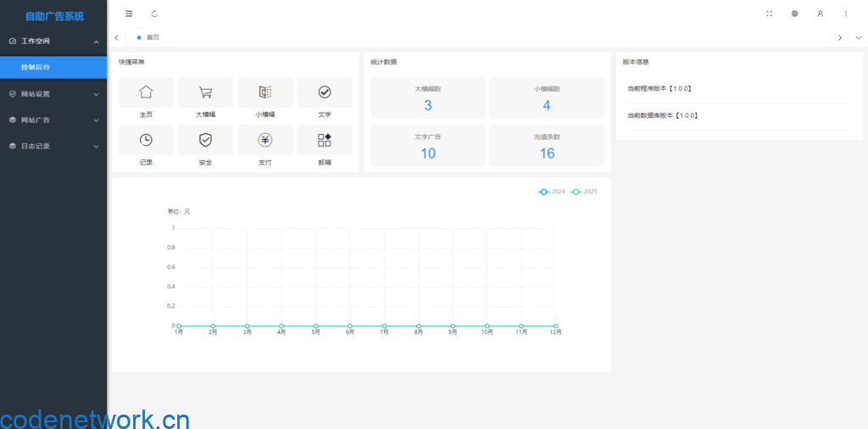Click the 12月 data point on chart
Screen dimensions: 868x429
pyautogui.click(x=555, y=326)
